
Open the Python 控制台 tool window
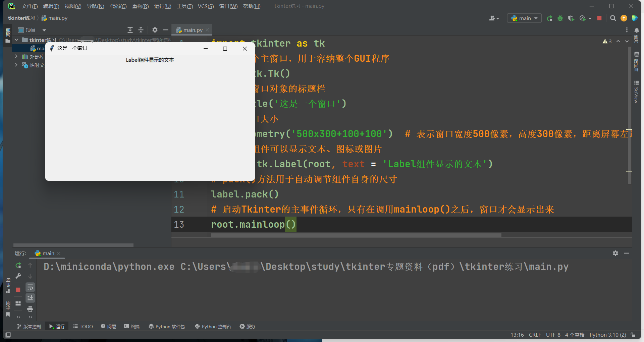(x=213, y=327)
